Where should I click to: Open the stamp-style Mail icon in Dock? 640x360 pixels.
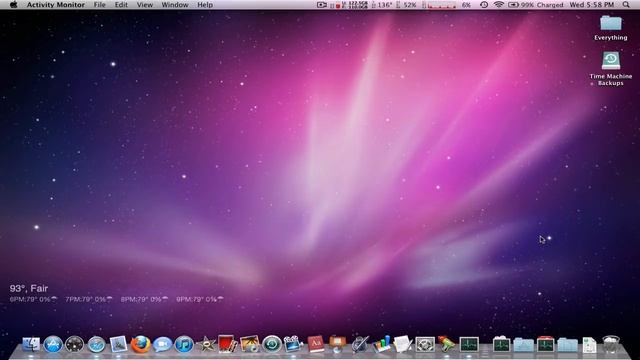(x=118, y=345)
